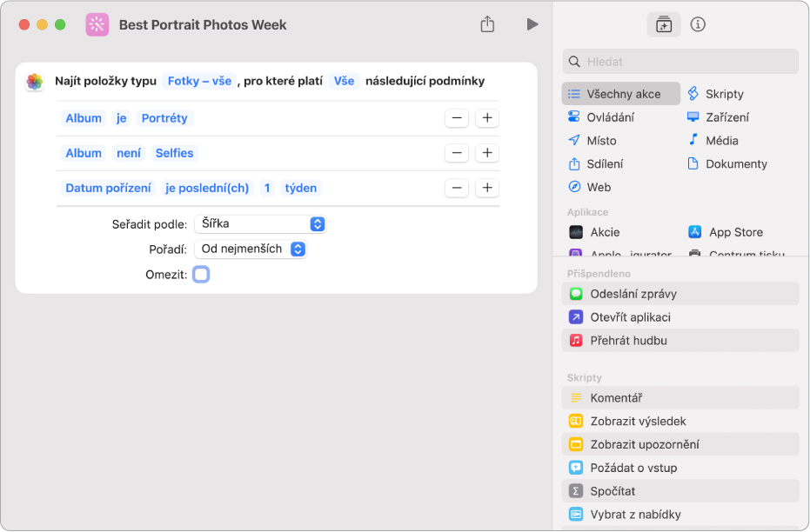The width and height of the screenshot is (810, 532).
Task: Remove the Album je Portréty condition
Action: tap(457, 118)
